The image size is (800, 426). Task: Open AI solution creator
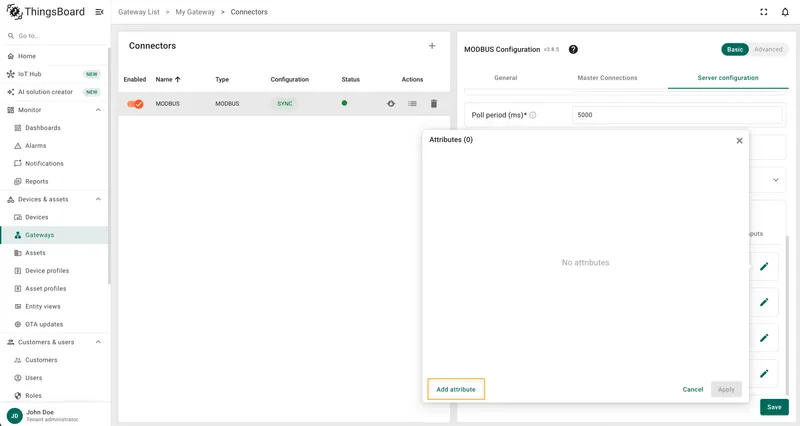pos(54,92)
